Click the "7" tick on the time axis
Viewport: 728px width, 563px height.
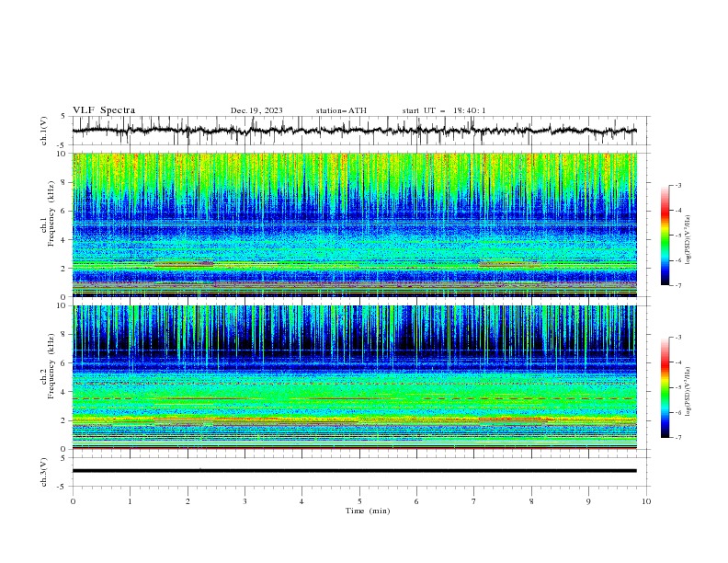pyautogui.click(x=474, y=501)
